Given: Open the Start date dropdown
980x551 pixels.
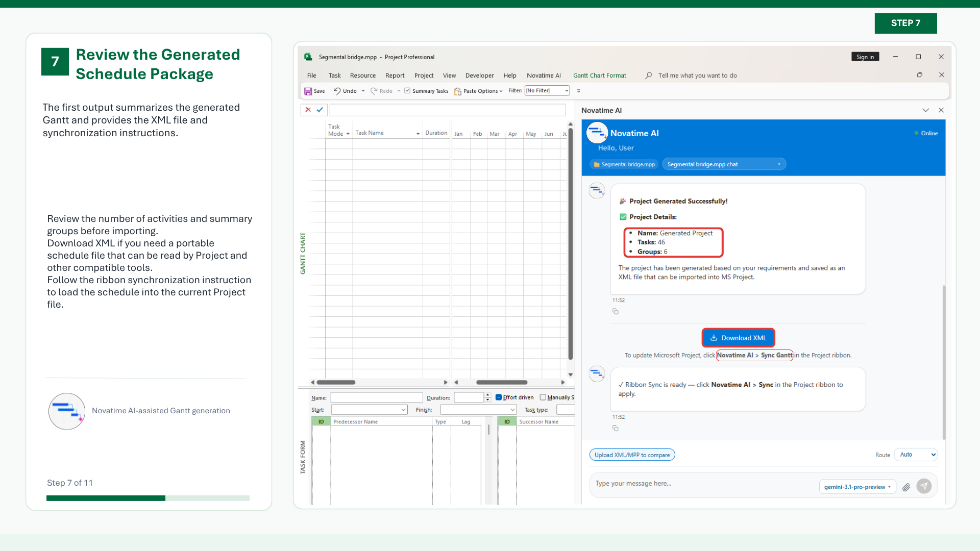Looking at the screenshot, I should click(404, 410).
